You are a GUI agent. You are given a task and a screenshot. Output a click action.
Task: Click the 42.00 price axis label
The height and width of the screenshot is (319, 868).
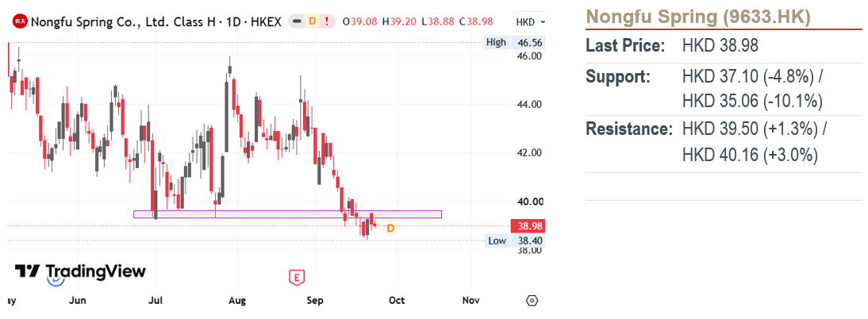tap(530, 153)
